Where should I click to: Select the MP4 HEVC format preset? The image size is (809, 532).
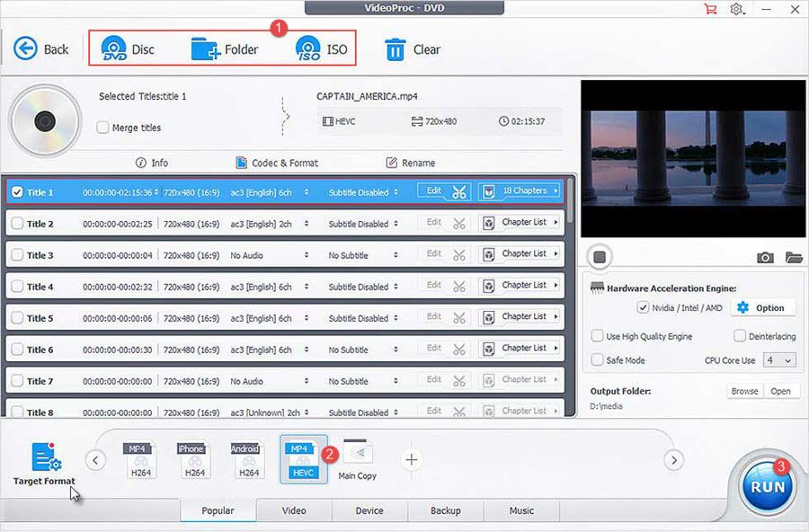[x=304, y=459]
